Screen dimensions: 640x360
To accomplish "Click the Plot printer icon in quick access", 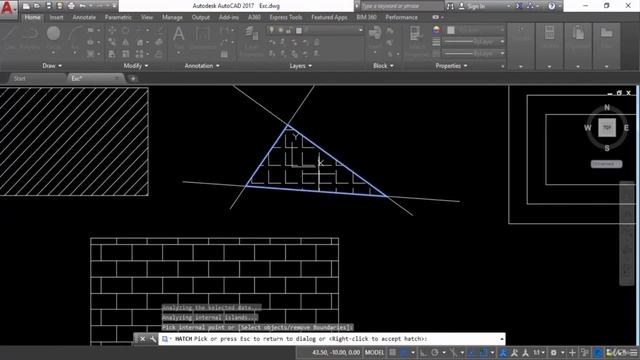I will click(x=71, y=6).
